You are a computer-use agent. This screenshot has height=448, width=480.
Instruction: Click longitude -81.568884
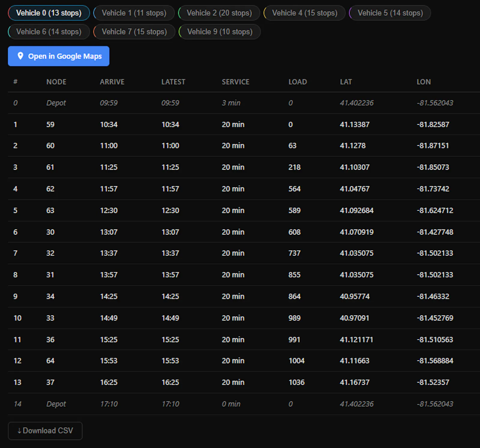pos(435,361)
